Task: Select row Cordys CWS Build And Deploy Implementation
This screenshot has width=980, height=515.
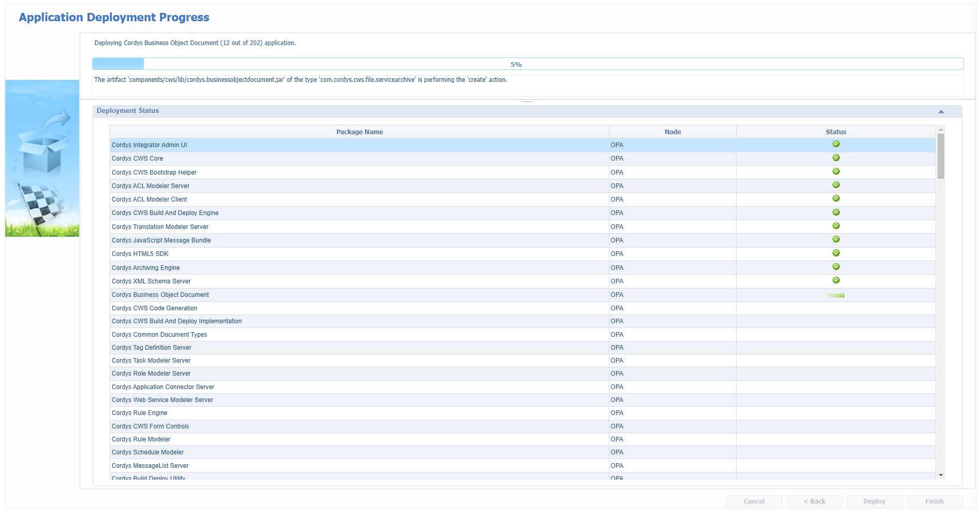Action: click(523, 321)
